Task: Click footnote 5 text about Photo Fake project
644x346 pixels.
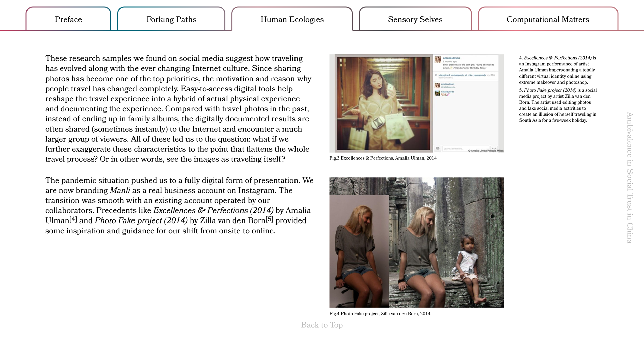Action: click(x=558, y=105)
